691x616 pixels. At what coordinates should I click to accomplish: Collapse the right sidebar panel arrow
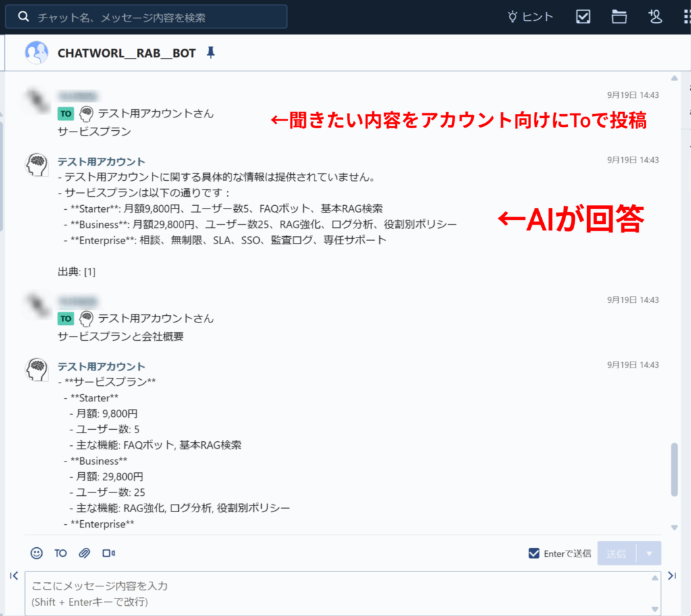coord(671,576)
